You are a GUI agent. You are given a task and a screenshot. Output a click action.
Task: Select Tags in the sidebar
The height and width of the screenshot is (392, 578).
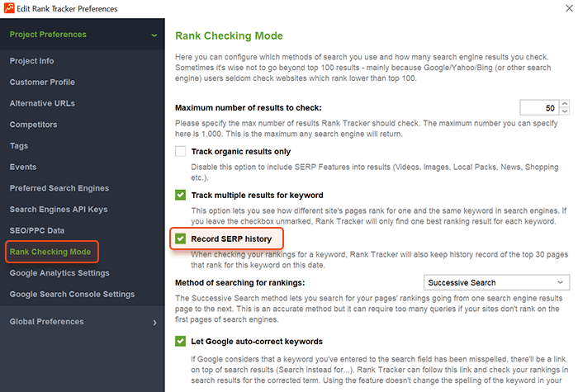point(19,146)
